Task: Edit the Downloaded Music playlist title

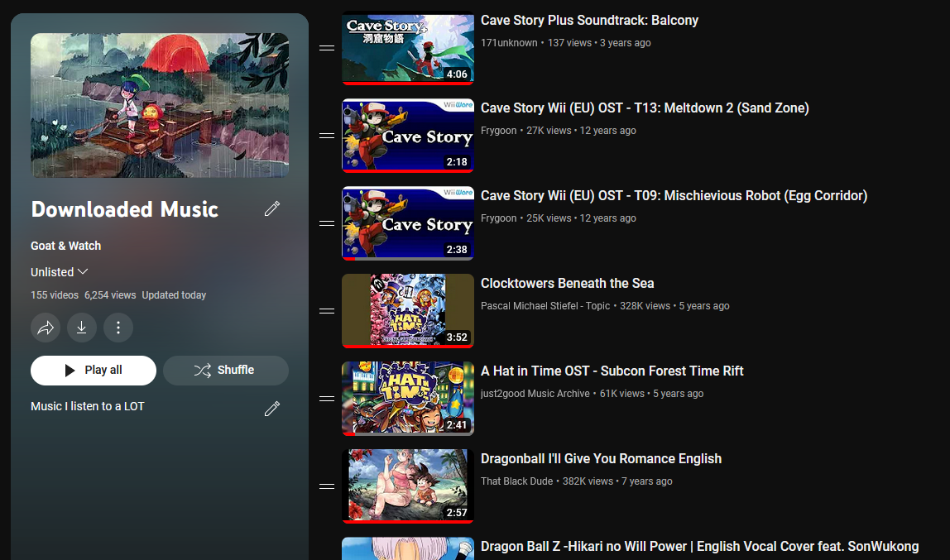Action: (272, 209)
